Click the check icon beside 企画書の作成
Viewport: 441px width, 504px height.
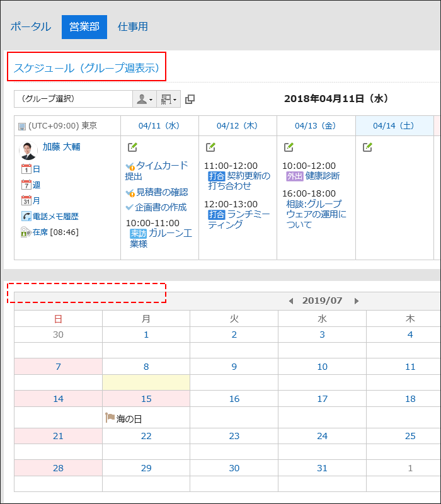point(129,207)
